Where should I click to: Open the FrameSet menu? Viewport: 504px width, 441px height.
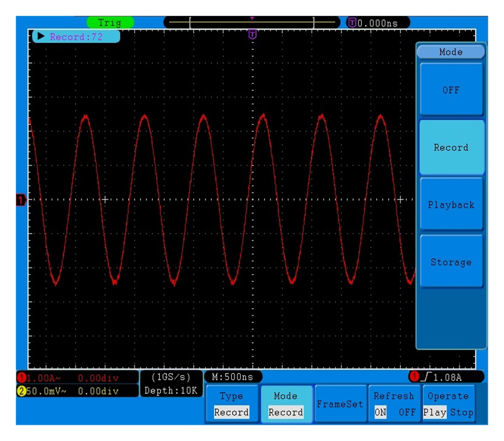click(340, 404)
